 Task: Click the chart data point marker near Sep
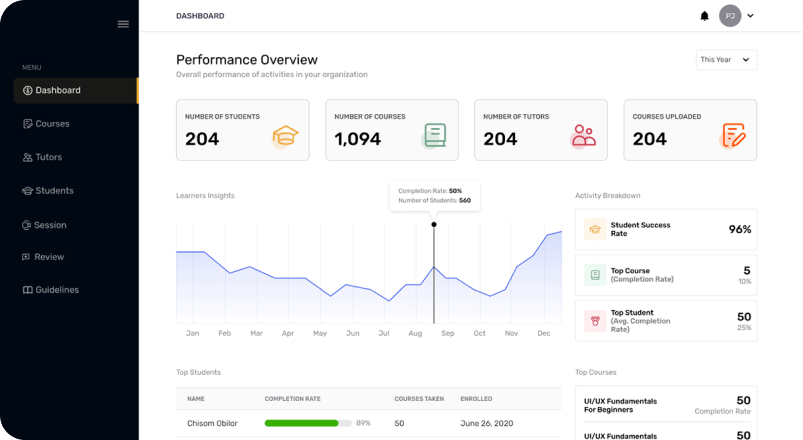coord(434,224)
